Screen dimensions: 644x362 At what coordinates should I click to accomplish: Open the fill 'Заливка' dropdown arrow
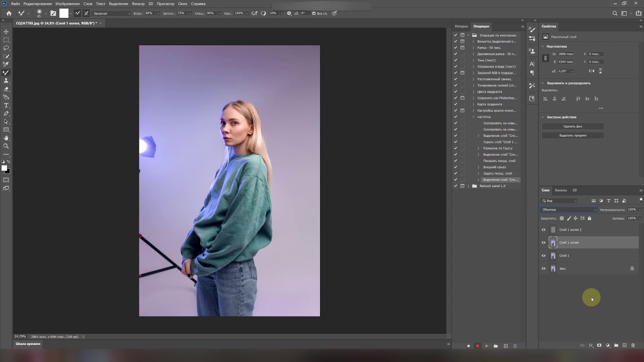pos(640,218)
